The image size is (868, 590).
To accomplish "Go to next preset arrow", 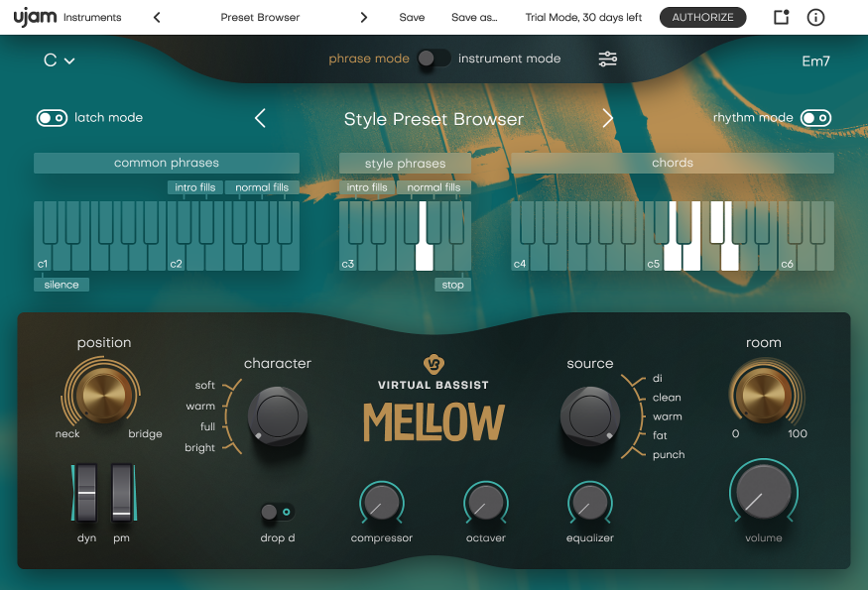I will pos(364,17).
